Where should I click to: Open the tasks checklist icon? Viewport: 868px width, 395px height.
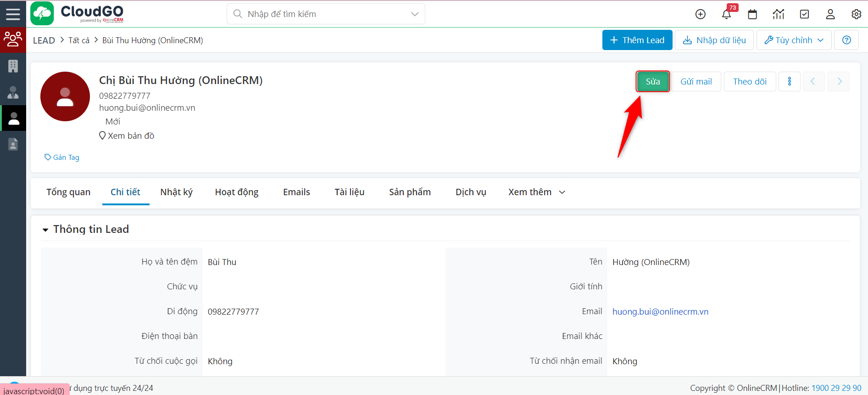tap(804, 14)
